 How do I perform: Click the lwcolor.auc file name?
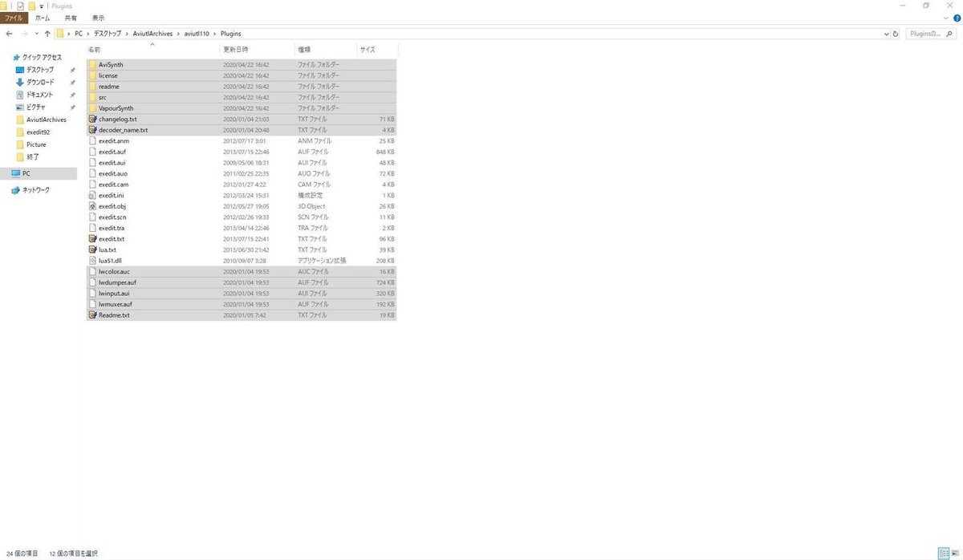pyautogui.click(x=114, y=272)
